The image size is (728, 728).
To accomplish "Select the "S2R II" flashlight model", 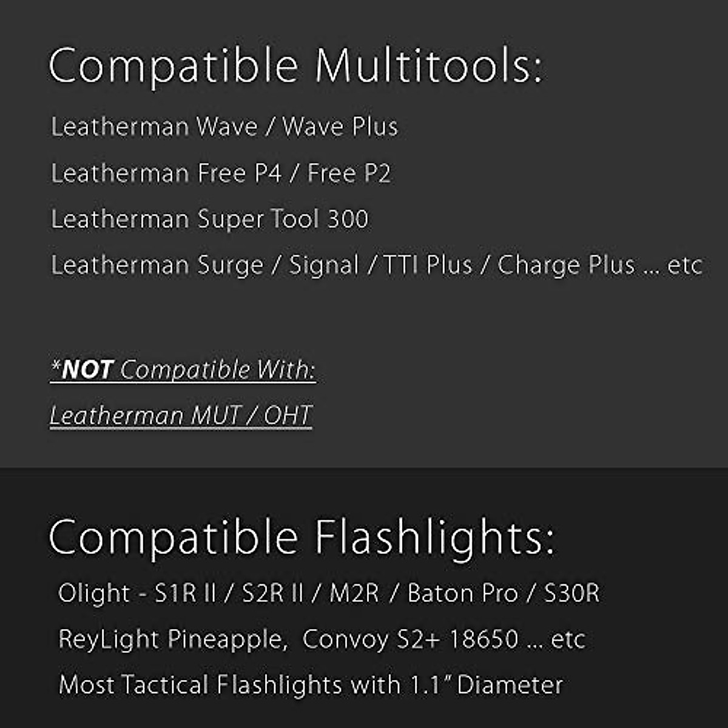I will point(272,593).
